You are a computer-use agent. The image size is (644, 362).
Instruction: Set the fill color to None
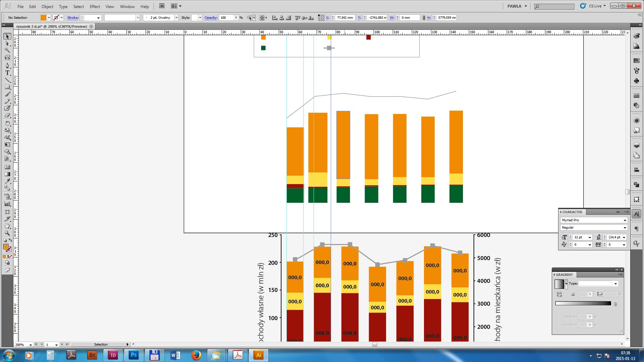click(10, 256)
